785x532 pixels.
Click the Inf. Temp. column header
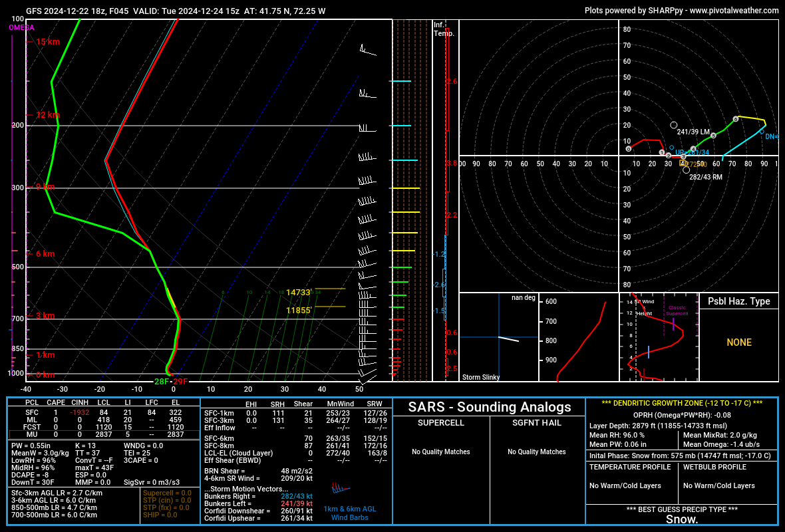coord(444,29)
